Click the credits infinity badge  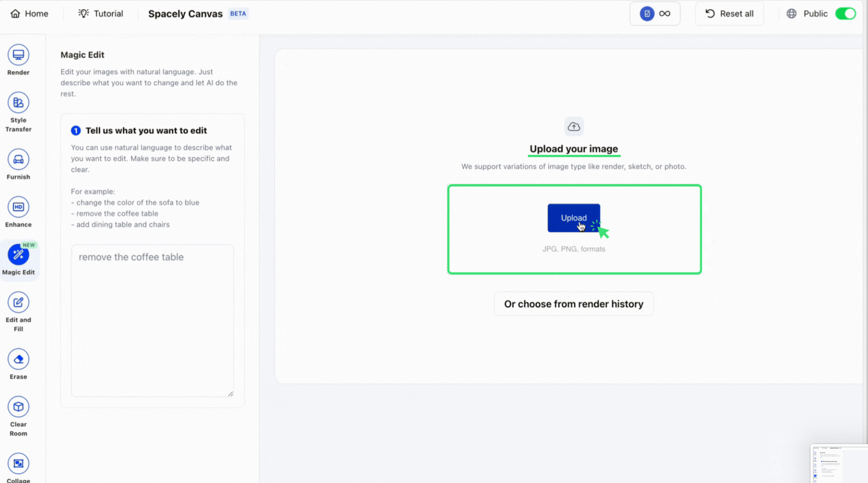point(654,13)
